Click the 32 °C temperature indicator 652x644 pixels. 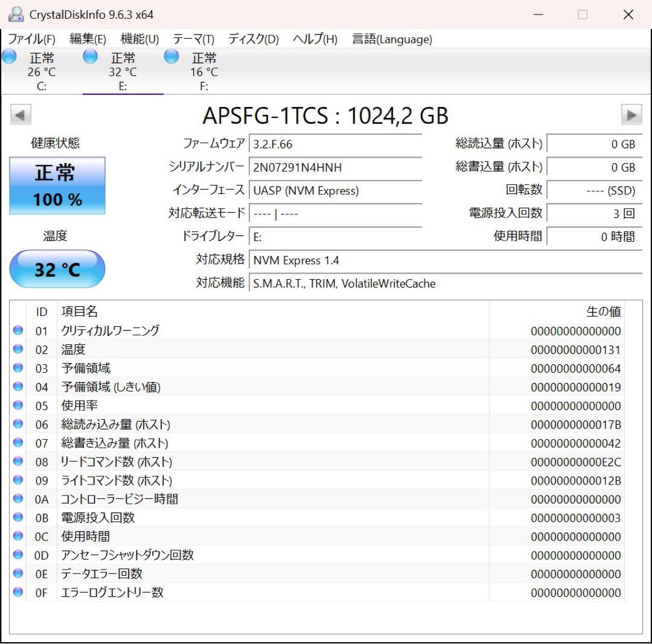57,269
